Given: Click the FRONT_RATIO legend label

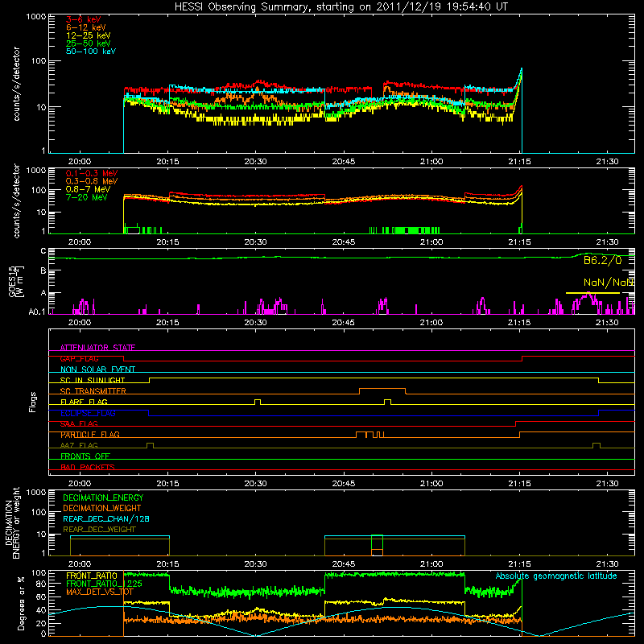Looking at the screenshot, I should point(92,576).
